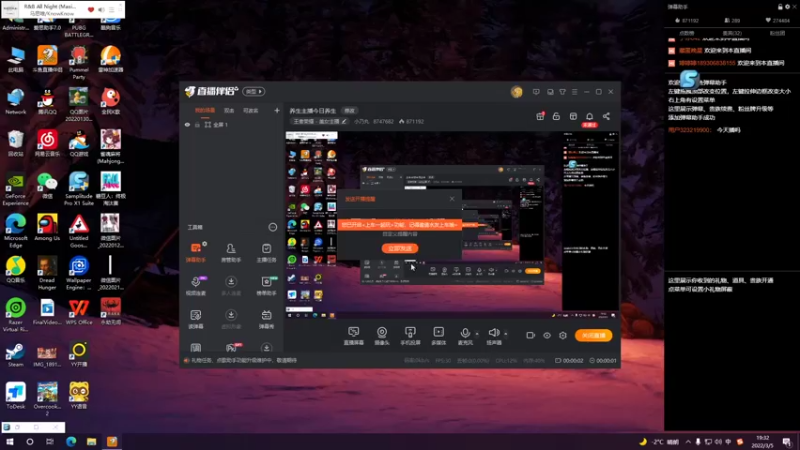Collapse the toolbox with round more button
The image size is (800, 450).
[272, 227]
